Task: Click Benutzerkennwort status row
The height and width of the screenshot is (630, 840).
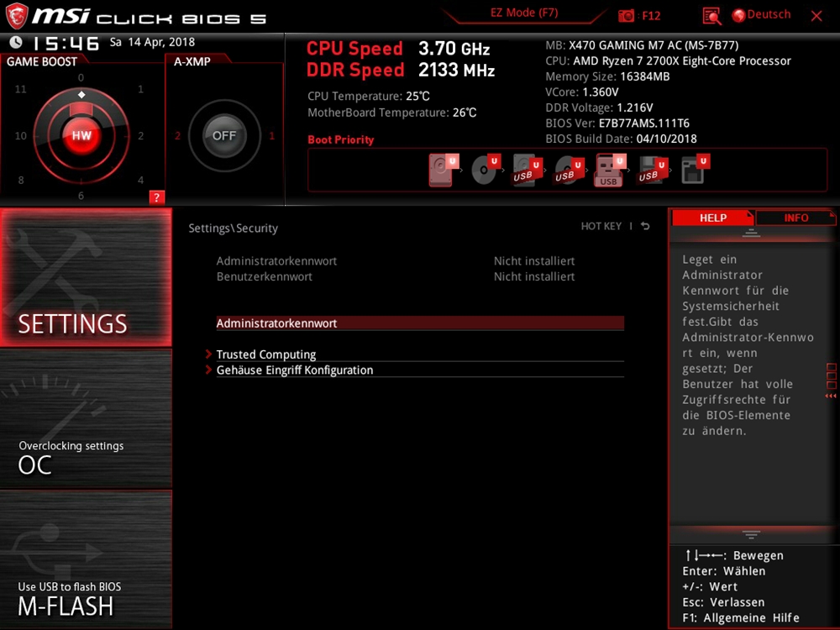Action: coord(396,276)
